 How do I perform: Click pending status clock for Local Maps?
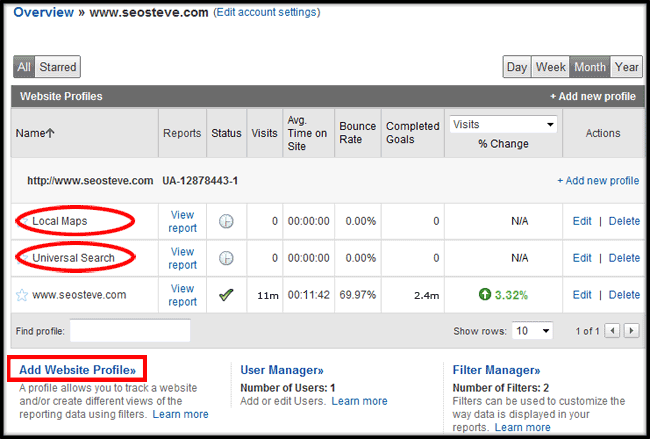coord(226,221)
